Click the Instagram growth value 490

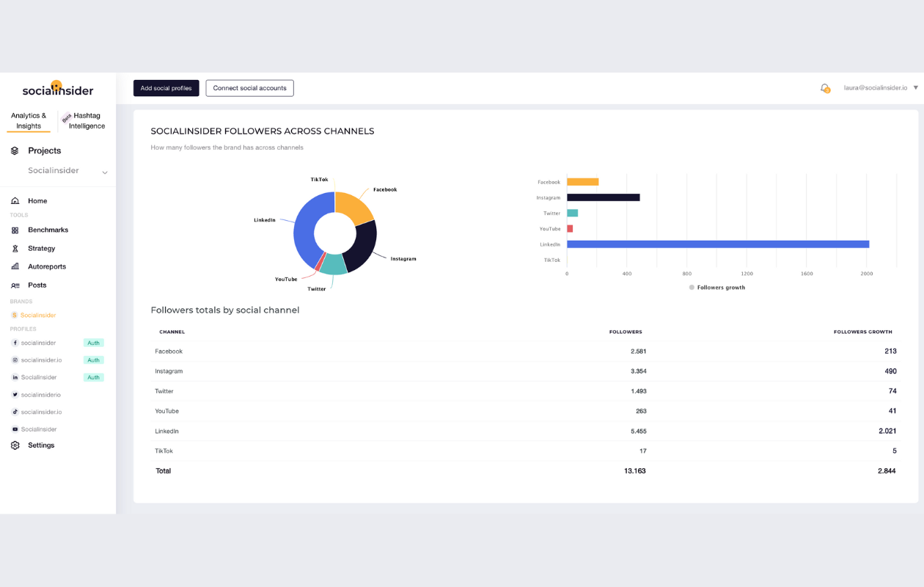pos(890,371)
